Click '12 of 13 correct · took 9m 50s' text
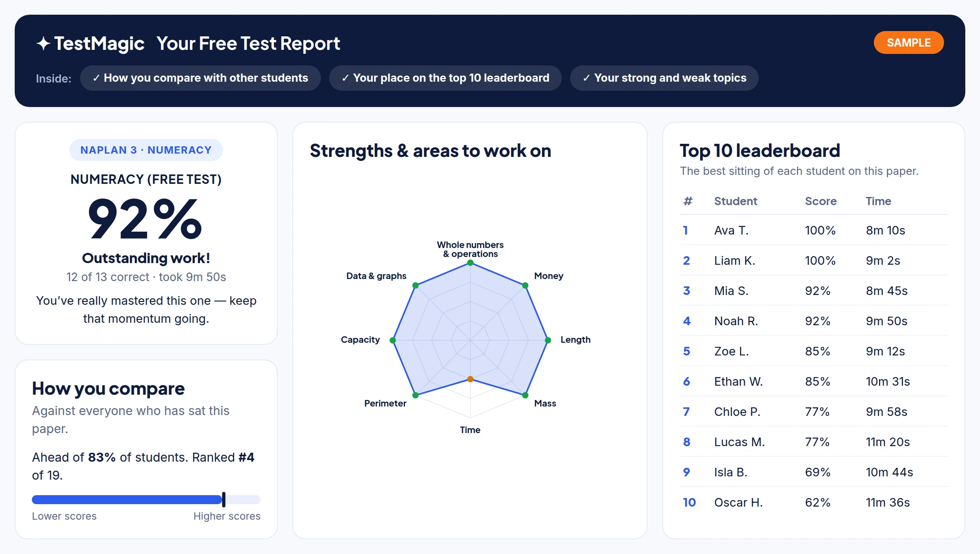This screenshot has width=980, height=554. coord(146,277)
